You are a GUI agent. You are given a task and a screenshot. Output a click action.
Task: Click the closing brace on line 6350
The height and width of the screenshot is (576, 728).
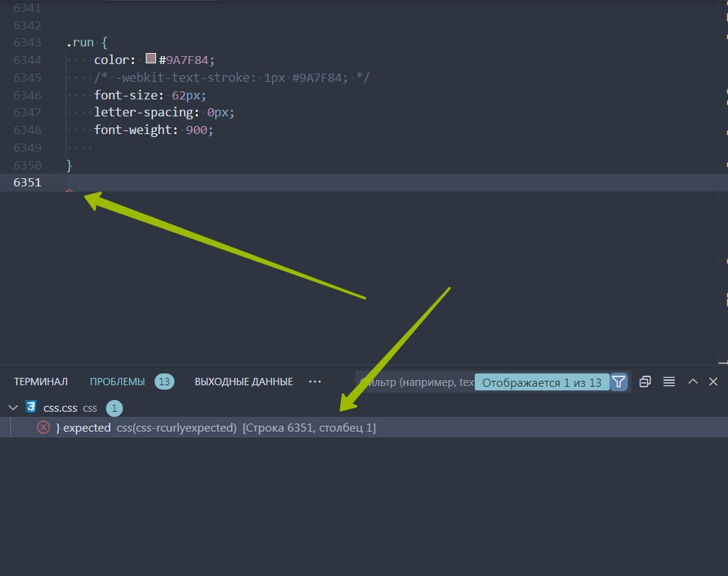(x=69, y=165)
